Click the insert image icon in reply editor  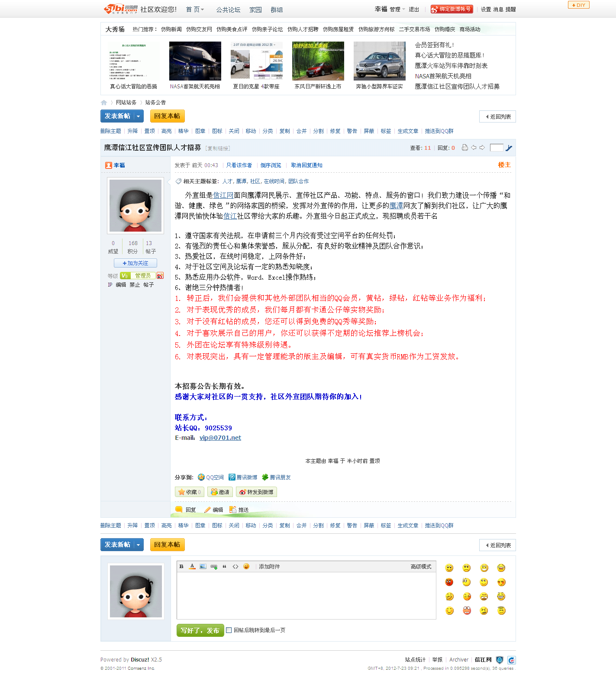tap(203, 567)
